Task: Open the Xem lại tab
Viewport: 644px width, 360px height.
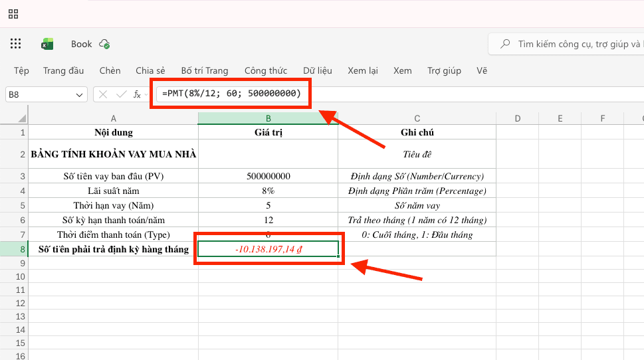Action: (x=363, y=70)
